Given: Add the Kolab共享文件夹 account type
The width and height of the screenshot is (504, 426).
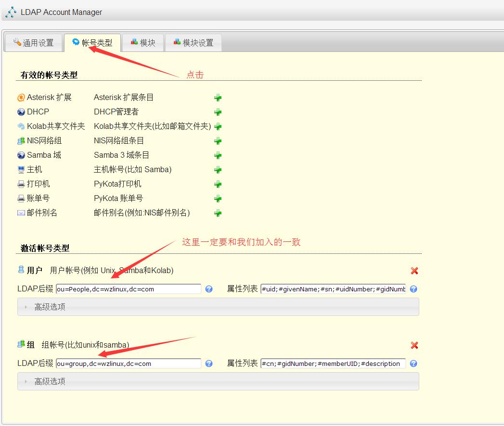Looking at the screenshot, I should [x=218, y=126].
